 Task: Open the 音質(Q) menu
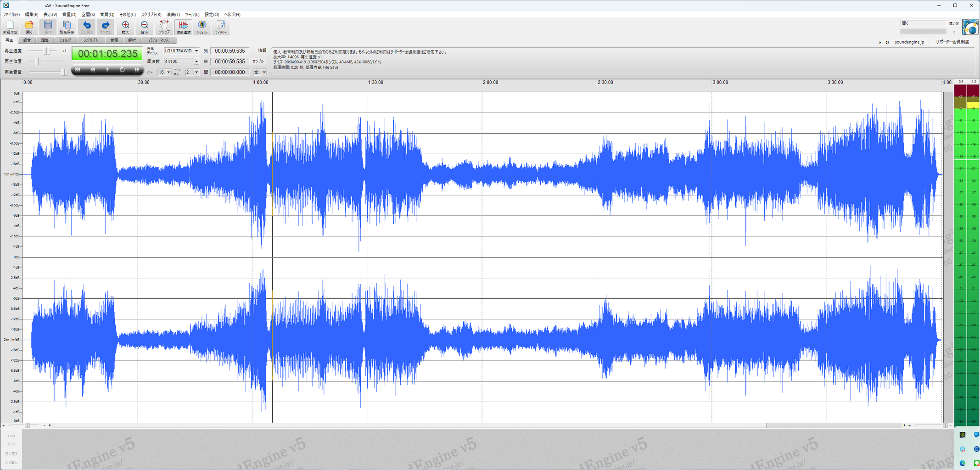click(107, 15)
